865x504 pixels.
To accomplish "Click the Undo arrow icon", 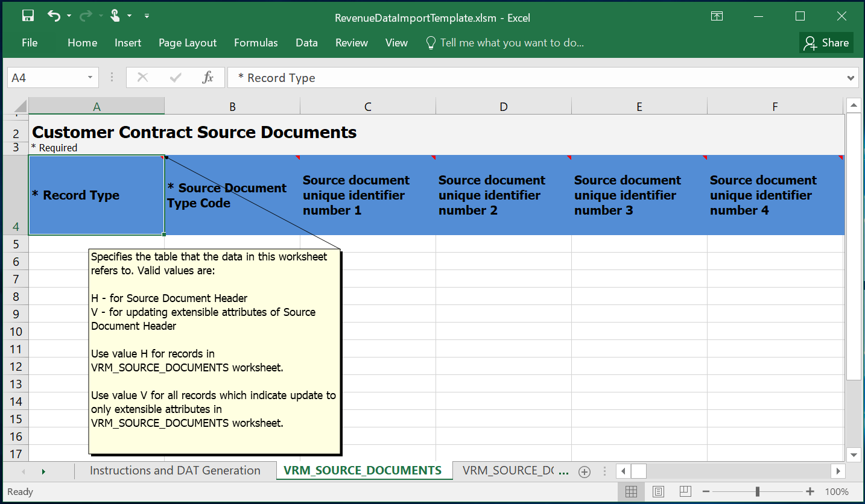I will click(x=54, y=16).
